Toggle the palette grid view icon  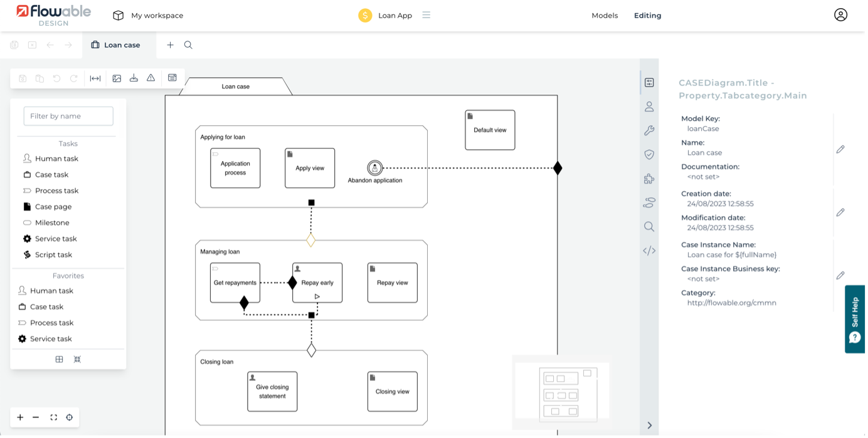coord(59,360)
